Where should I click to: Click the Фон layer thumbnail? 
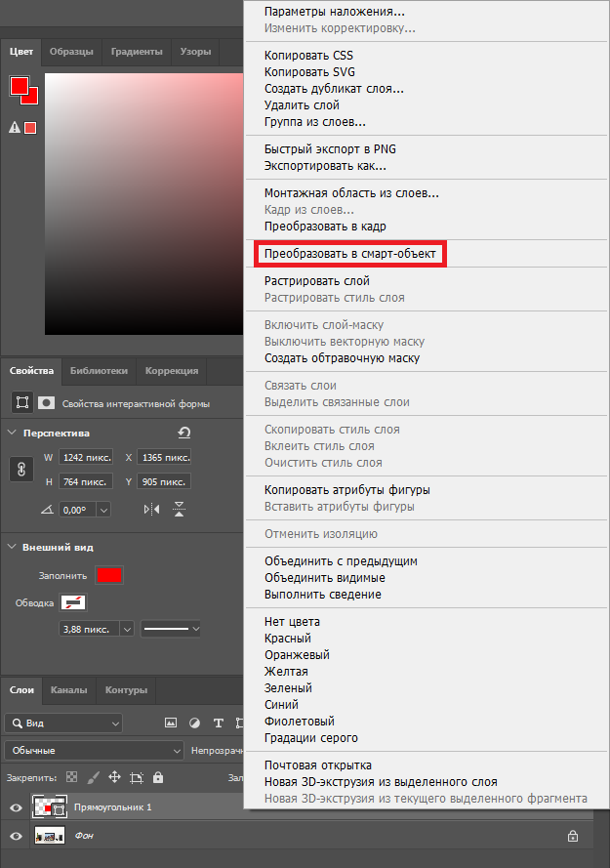[x=50, y=836]
